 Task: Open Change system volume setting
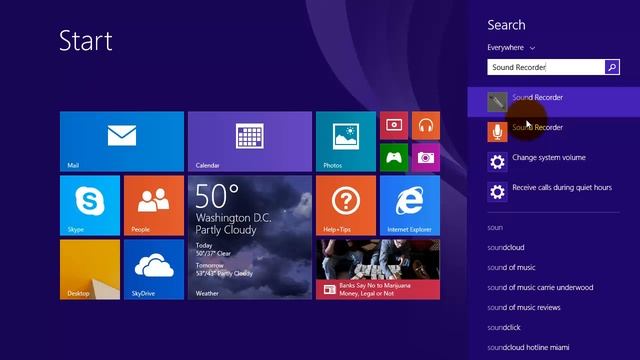(x=553, y=162)
